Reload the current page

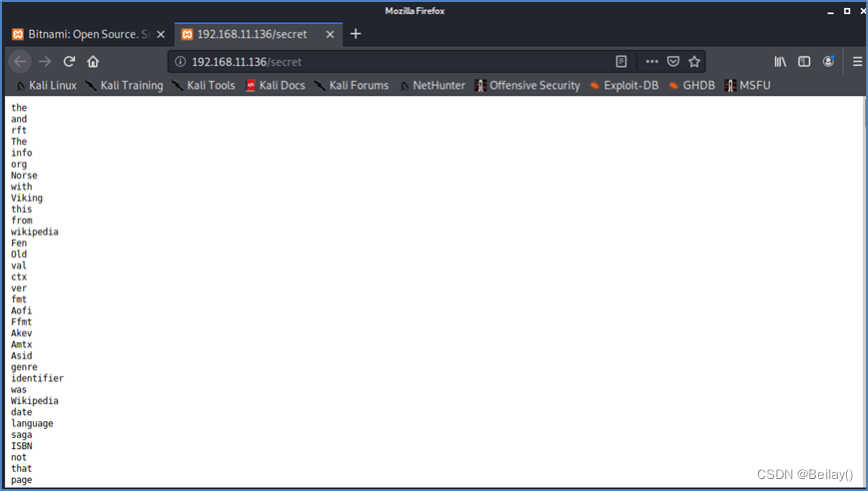tap(69, 62)
